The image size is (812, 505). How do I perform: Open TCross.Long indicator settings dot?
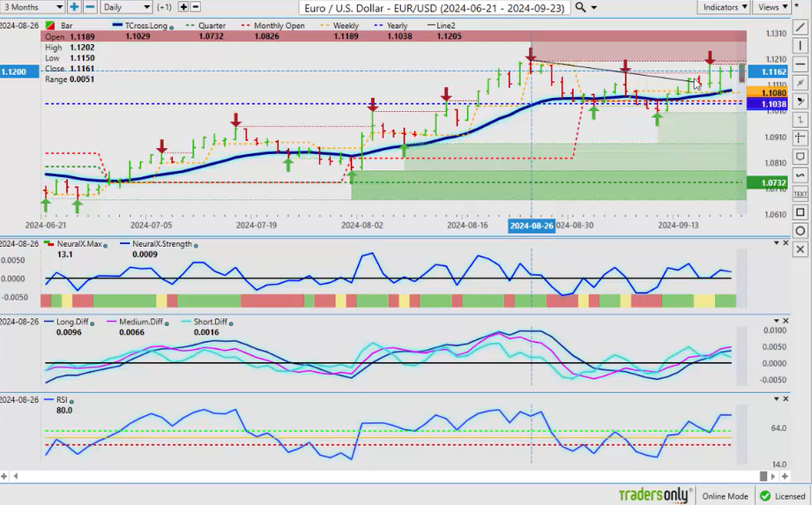point(171,26)
